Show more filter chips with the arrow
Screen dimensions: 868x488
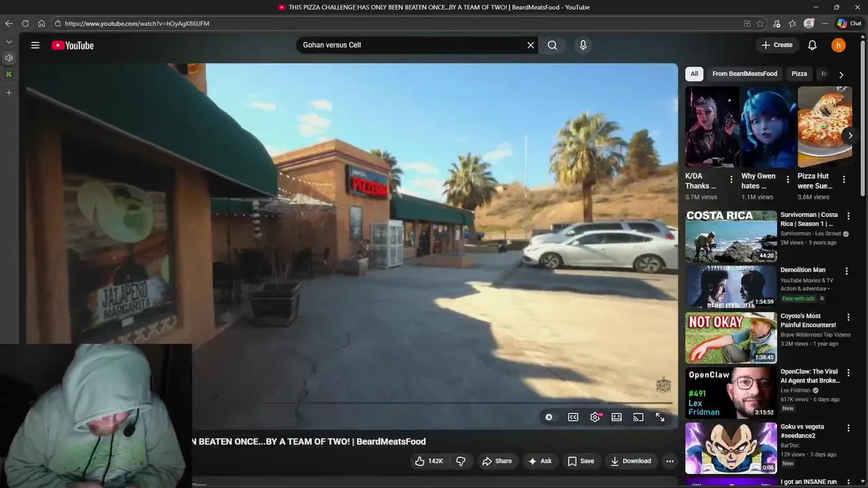click(x=841, y=75)
